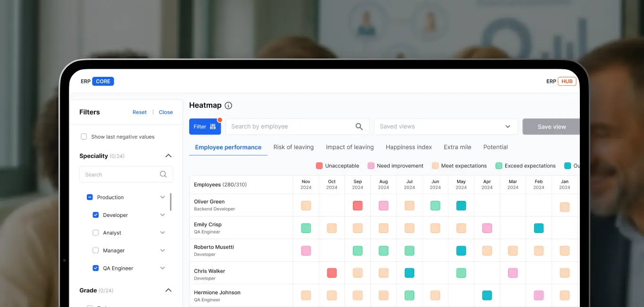Switch to the Risk of leaving tab
This screenshot has height=307, width=644.
tap(293, 147)
